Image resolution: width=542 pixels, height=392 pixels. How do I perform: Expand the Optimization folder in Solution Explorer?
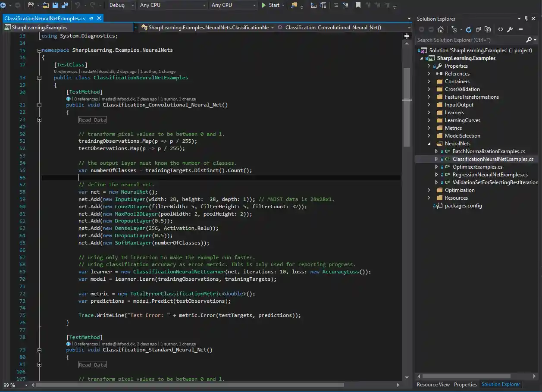pyautogui.click(x=429, y=190)
